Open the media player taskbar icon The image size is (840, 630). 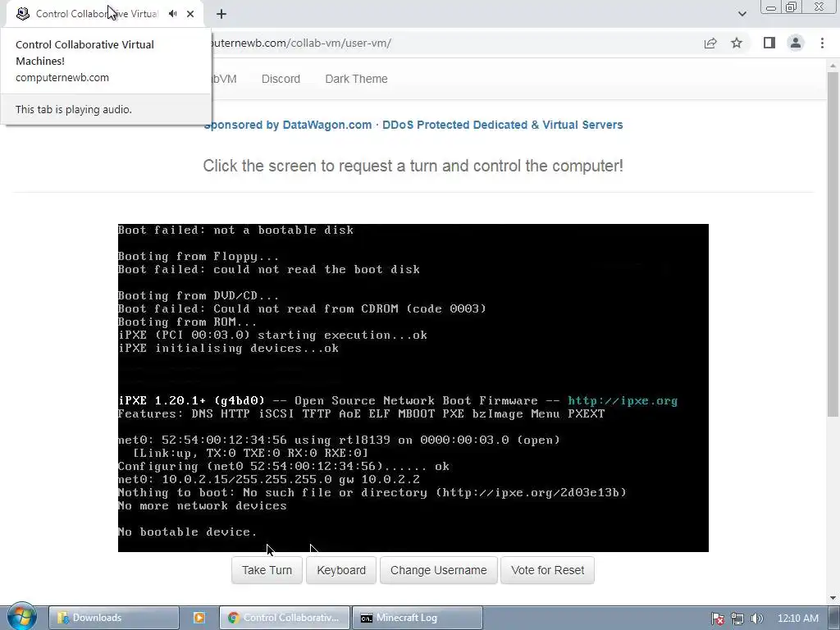tap(199, 618)
